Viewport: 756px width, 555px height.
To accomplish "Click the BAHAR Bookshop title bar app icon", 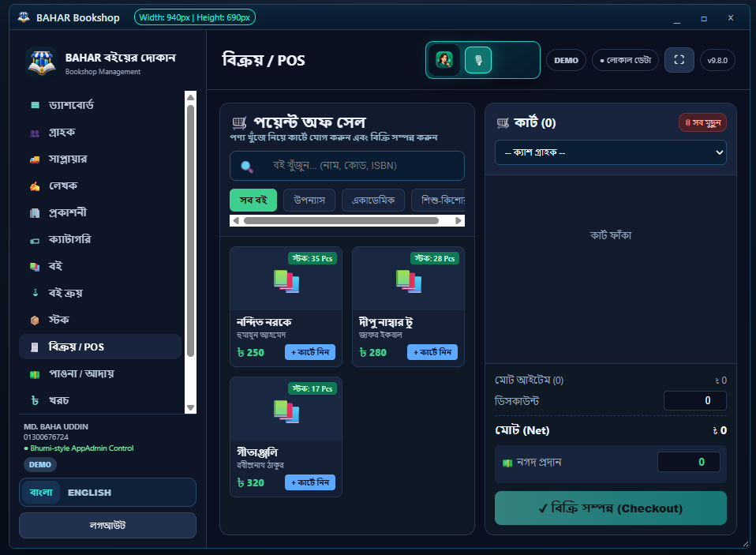I will click(24, 17).
